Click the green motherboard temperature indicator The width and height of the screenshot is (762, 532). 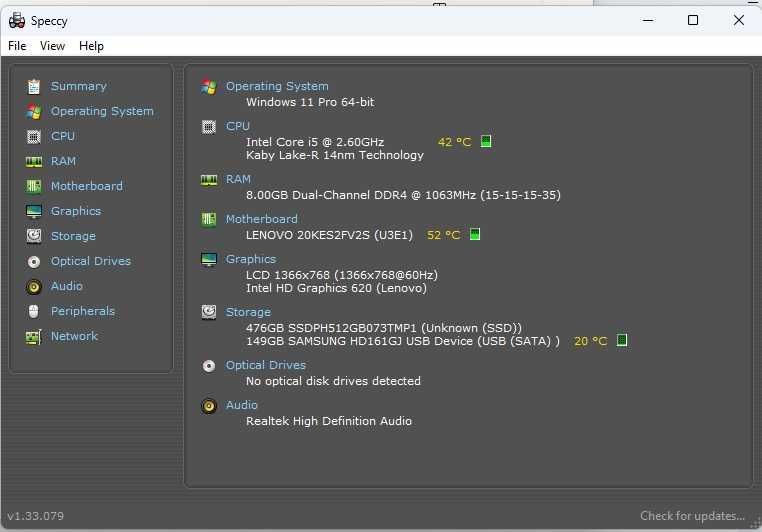click(x=475, y=234)
